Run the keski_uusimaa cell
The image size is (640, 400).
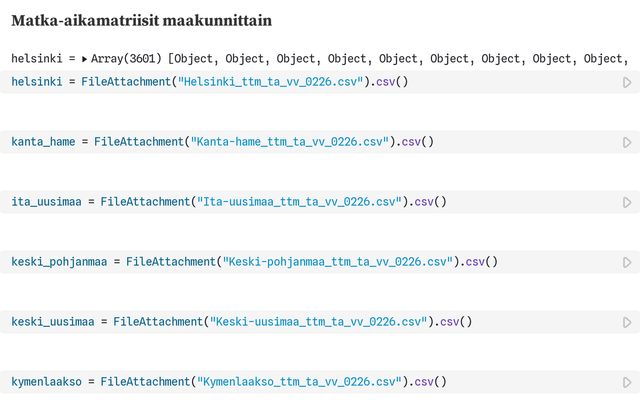pos(627,322)
